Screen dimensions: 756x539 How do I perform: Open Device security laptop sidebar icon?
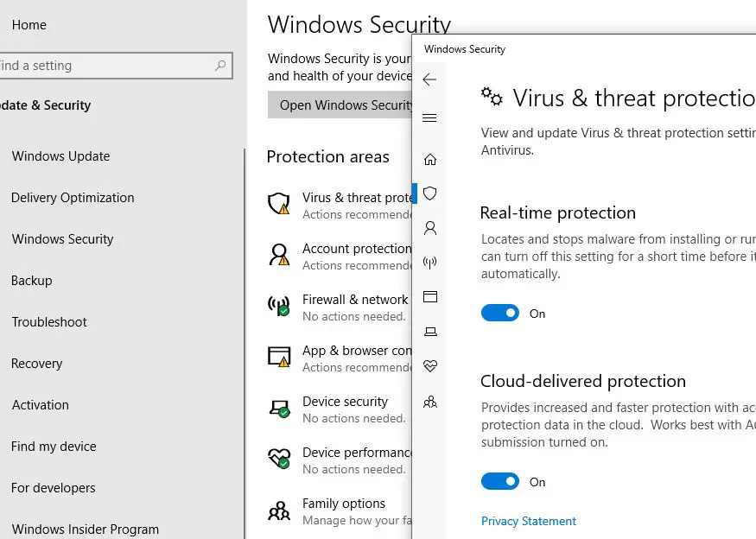pyautogui.click(x=429, y=332)
